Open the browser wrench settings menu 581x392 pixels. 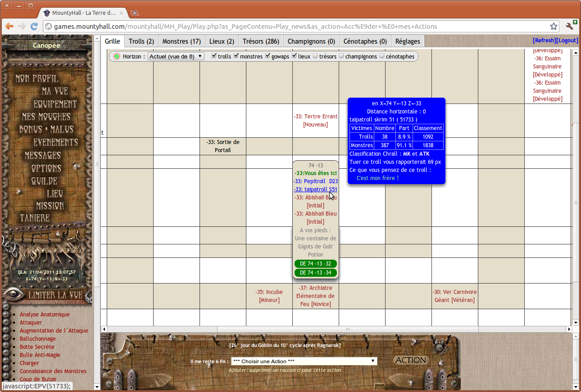(569, 27)
